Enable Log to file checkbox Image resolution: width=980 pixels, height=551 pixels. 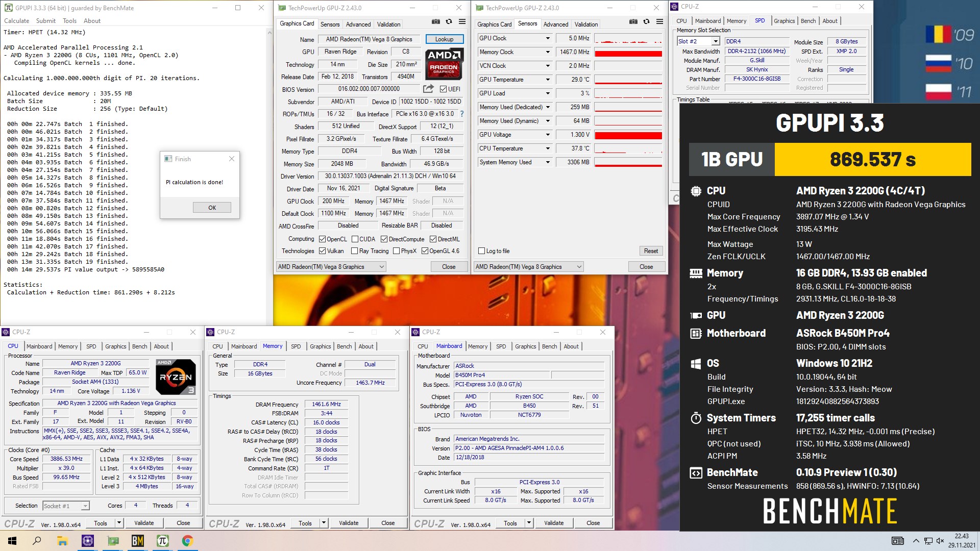tap(481, 251)
